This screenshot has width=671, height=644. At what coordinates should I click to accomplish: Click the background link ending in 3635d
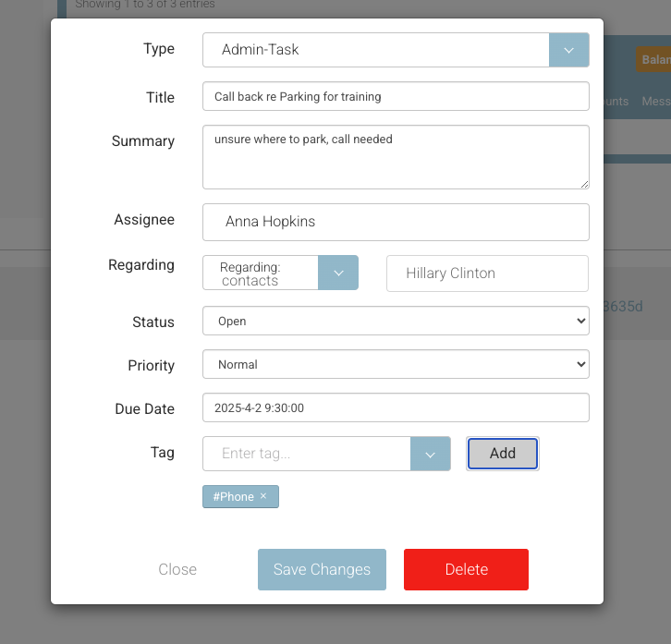[623, 306]
